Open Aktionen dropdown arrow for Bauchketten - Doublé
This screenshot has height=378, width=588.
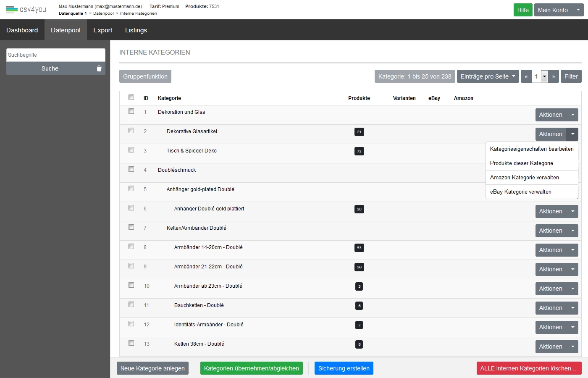pyautogui.click(x=572, y=308)
